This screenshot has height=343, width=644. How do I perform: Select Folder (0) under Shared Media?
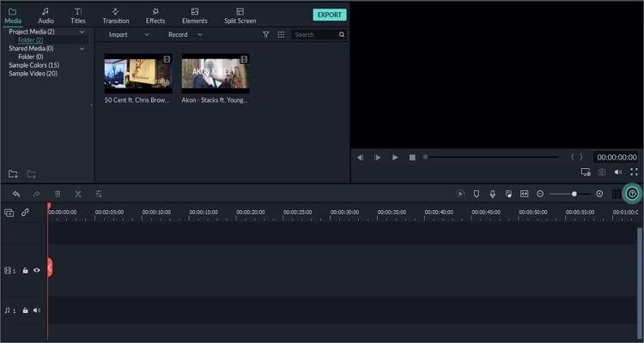(x=31, y=57)
